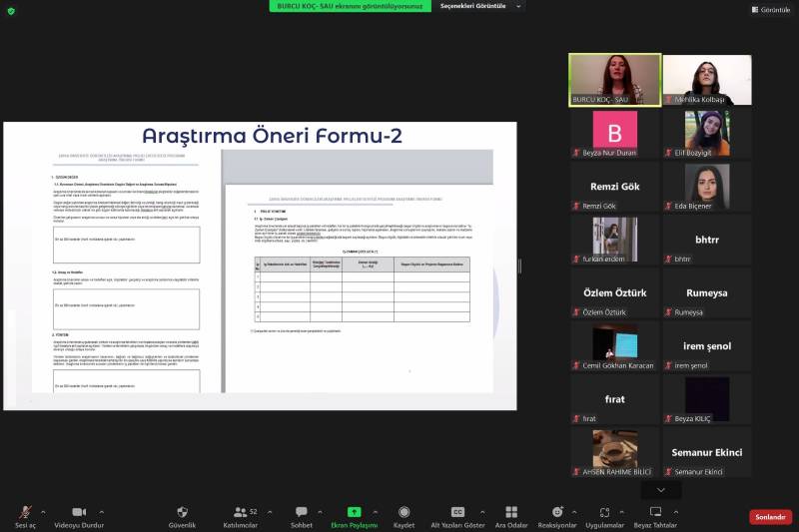This screenshot has width=799, height=532.
Task: Open the Güvenlik security icon
Action: tap(182, 513)
